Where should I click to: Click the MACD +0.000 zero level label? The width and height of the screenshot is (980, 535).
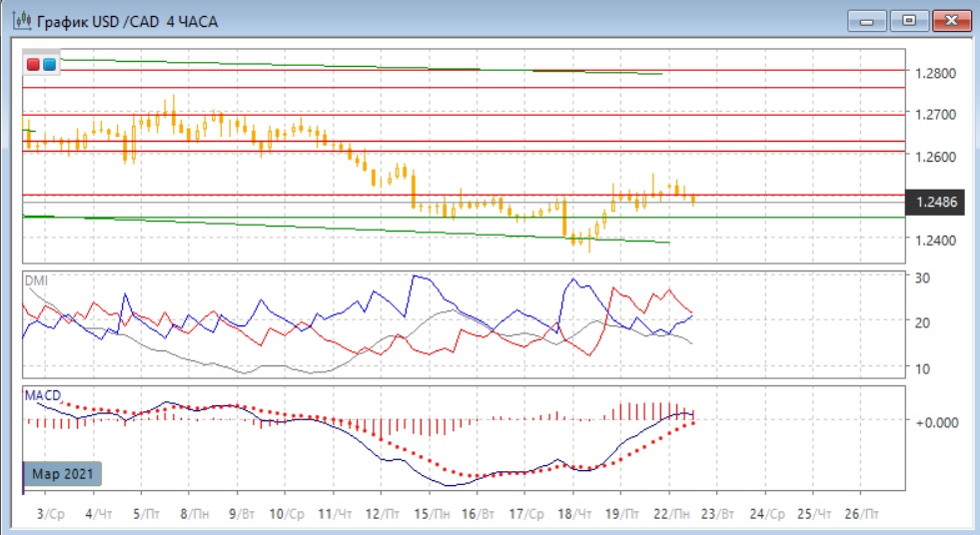[x=935, y=422]
